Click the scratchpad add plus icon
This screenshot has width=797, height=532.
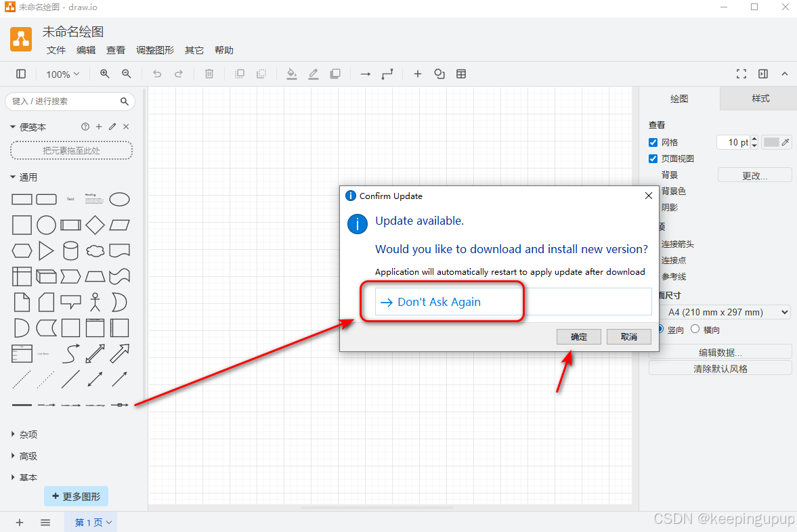tap(99, 127)
